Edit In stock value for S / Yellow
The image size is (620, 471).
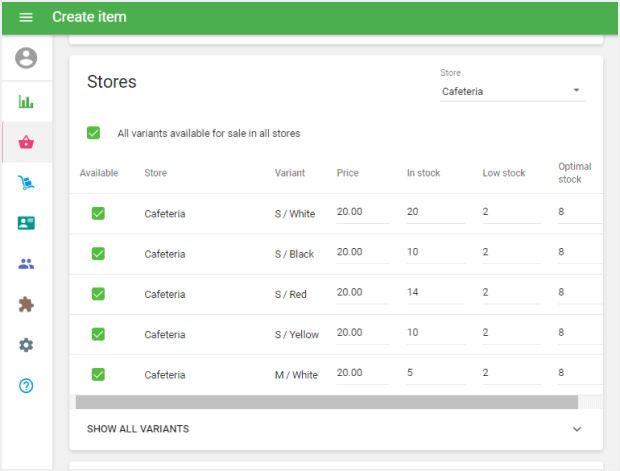click(436, 333)
